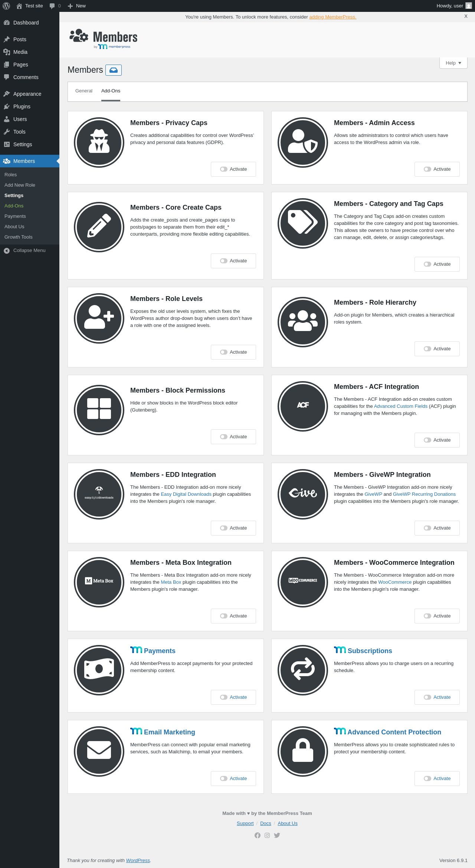The width and height of the screenshot is (475, 868).
Task: Click the user avatar in admin bar
Action: 469,6
